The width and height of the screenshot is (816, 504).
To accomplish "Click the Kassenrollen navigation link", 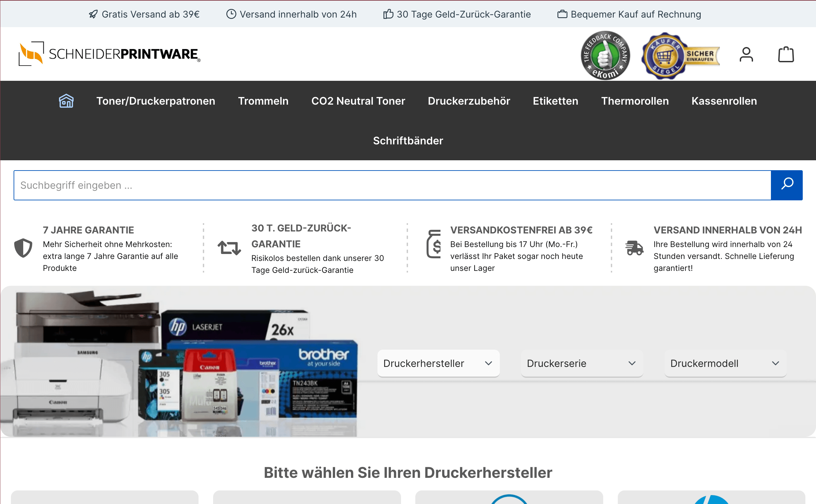I will [x=724, y=101].
